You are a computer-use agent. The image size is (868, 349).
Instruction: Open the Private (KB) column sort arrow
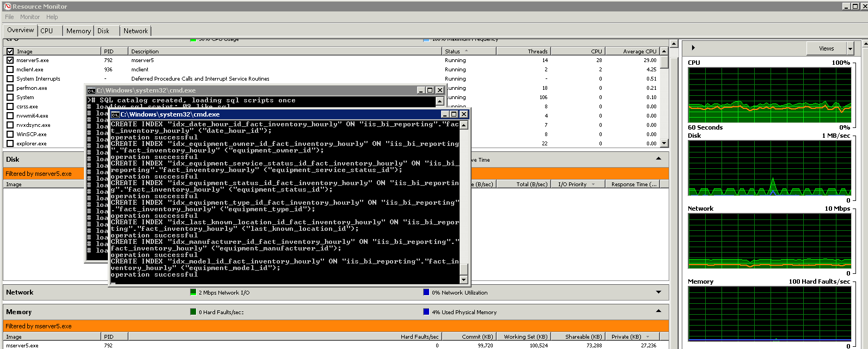647,337
